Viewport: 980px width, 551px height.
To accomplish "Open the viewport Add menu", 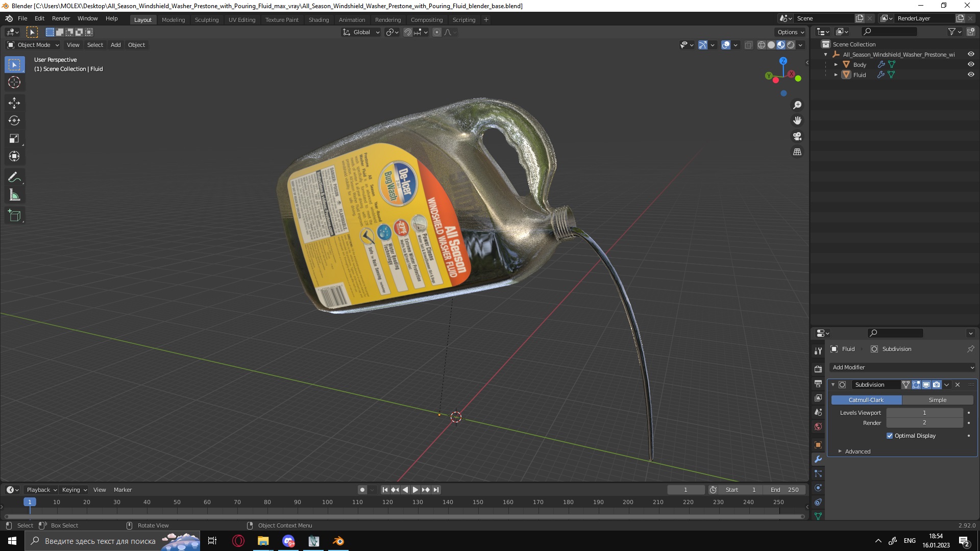I will tap(116, 45).
